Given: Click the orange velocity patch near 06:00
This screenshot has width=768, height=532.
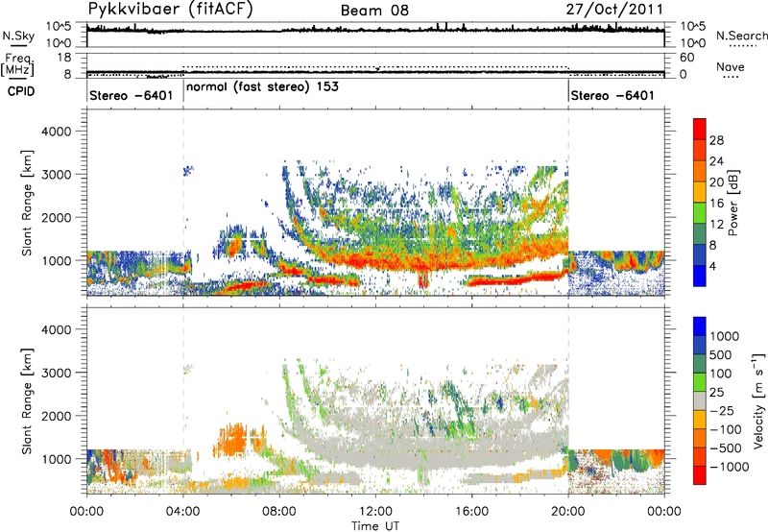Looking at the screenshot, I should [x=231, y=439].
